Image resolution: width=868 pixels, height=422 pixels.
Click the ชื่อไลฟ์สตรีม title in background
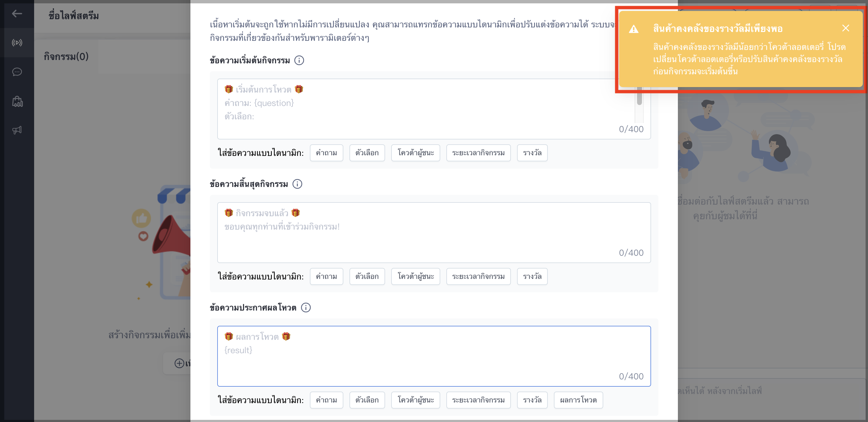pos(73,16)
